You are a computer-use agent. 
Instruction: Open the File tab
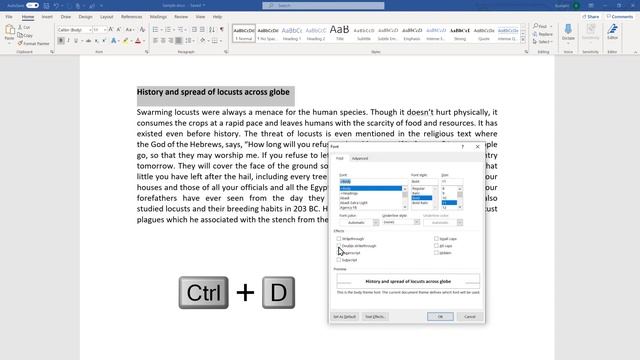tap(9, 17)
